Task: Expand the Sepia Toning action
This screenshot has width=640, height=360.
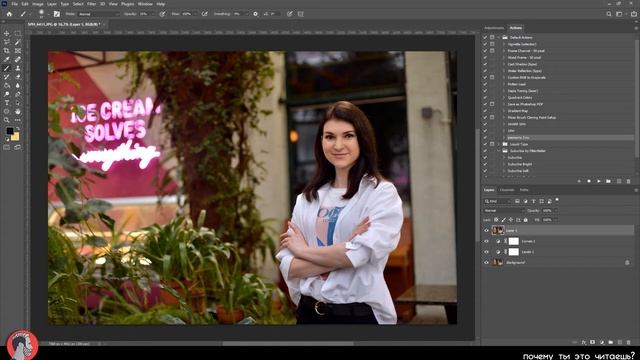Action: pos(504,91)
